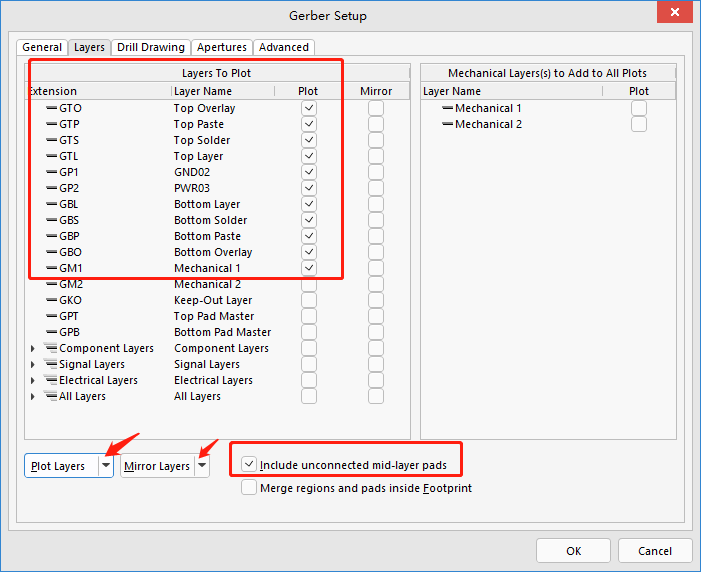Enable Merge regions and pads inside Footprint
Image resolution: width=701 pixels, height=572 pixels.
point(249,488)
